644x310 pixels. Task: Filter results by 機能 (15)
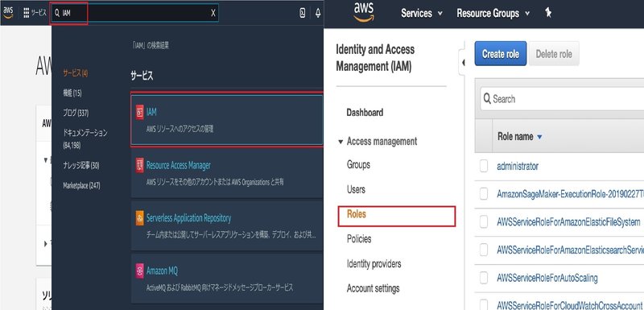pyautogui.click(x=72, y=93)
